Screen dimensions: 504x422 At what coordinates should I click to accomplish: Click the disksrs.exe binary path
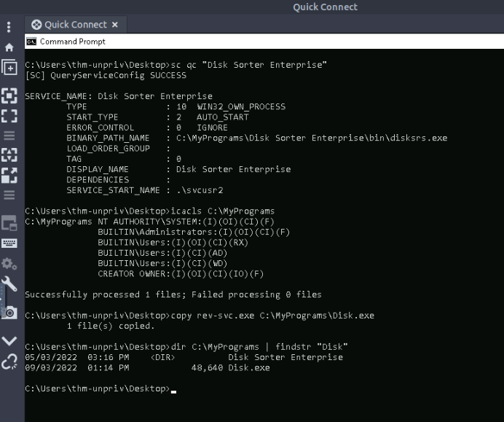[x=312, y=138]
